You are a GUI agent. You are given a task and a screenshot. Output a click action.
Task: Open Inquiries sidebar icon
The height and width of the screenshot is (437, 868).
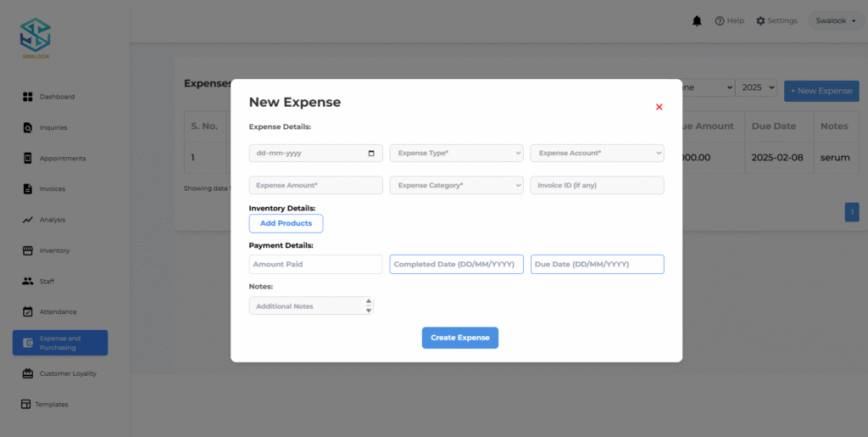click(x=28, y=128)
